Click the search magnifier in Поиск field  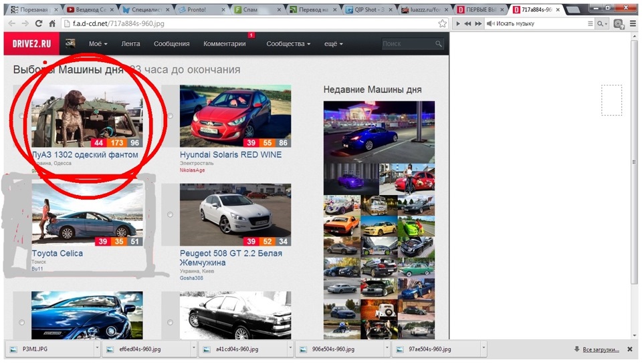point(439,44)
